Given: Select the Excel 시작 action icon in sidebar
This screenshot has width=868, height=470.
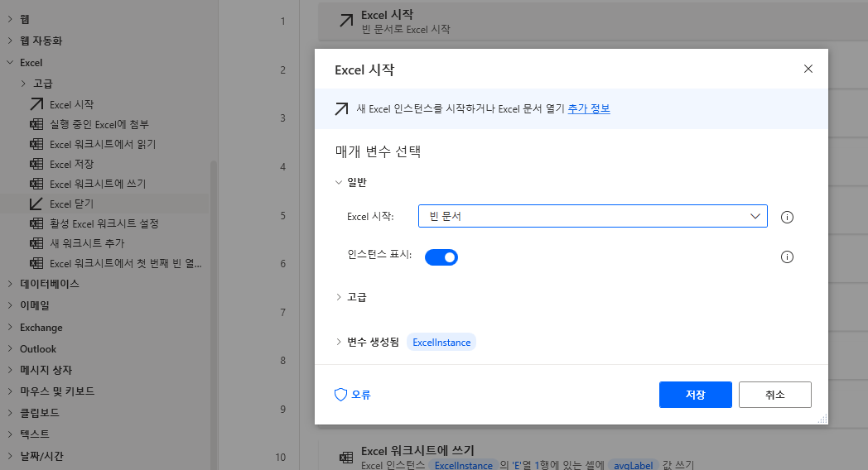Looking at the screenshot, I should 36,104.
